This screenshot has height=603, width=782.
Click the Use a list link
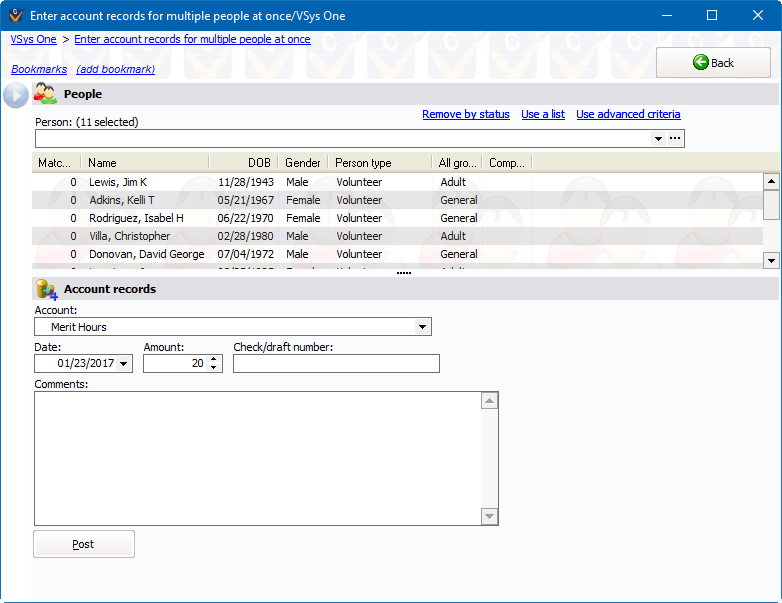pyautogui.click(x=543, y=114)
